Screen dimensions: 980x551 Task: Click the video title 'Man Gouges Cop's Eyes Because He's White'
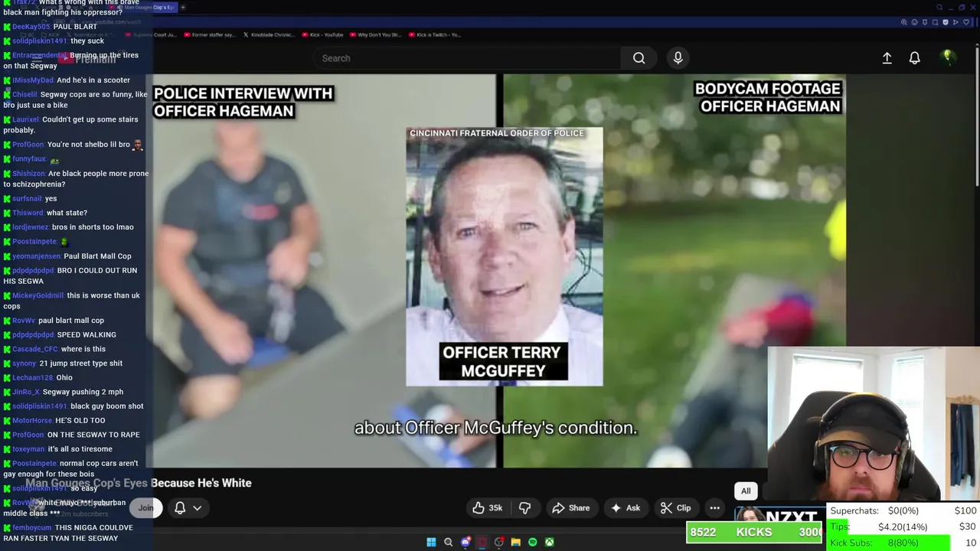pos(139,483)
